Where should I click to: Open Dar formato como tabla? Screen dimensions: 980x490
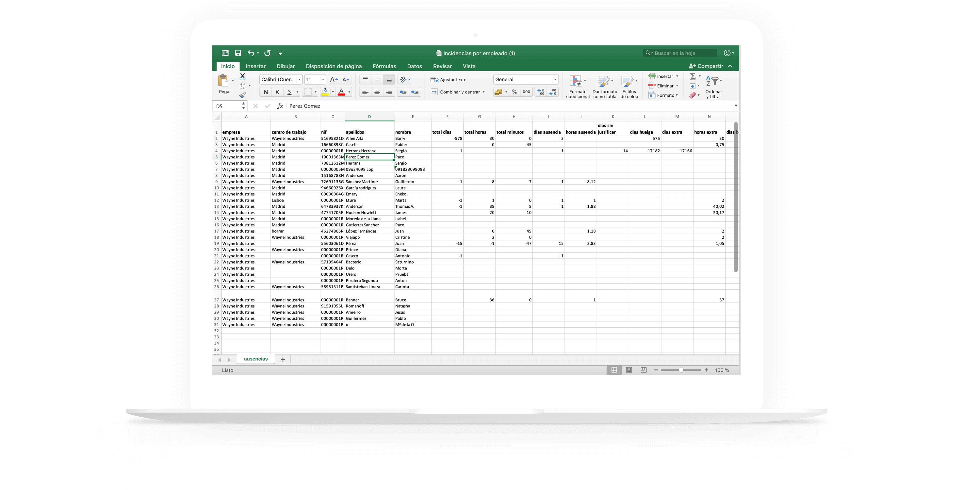pos(605,87)
